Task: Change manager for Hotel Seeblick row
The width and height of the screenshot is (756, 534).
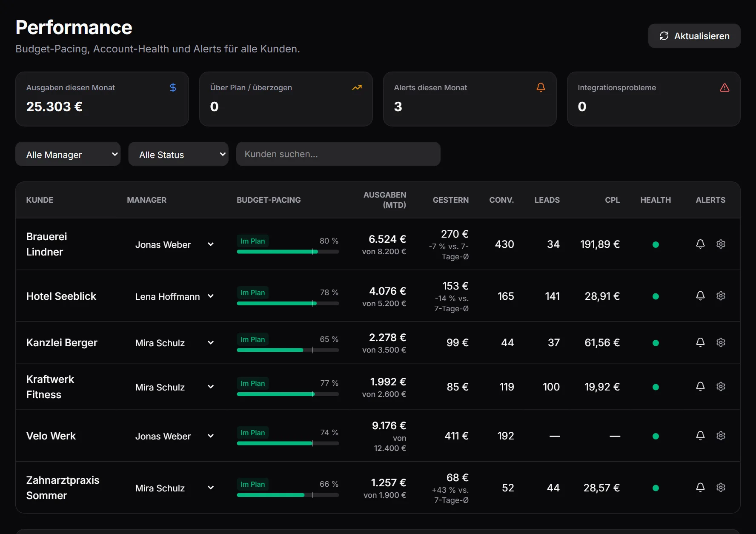Action: 175,296
